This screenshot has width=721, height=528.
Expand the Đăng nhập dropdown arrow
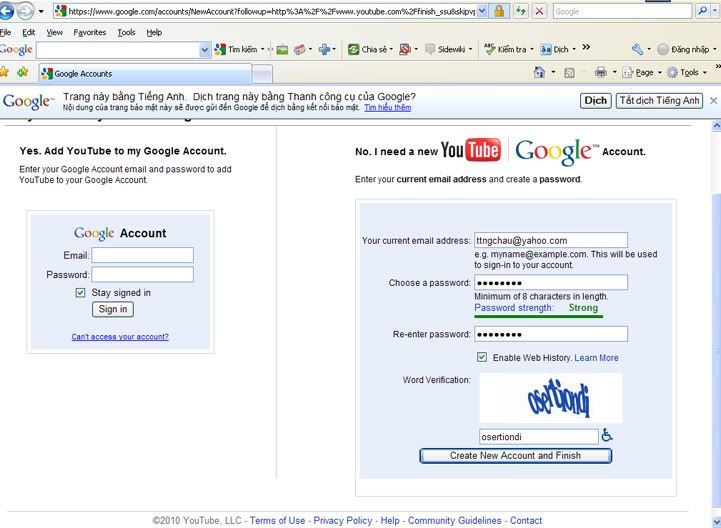[715, 49]
